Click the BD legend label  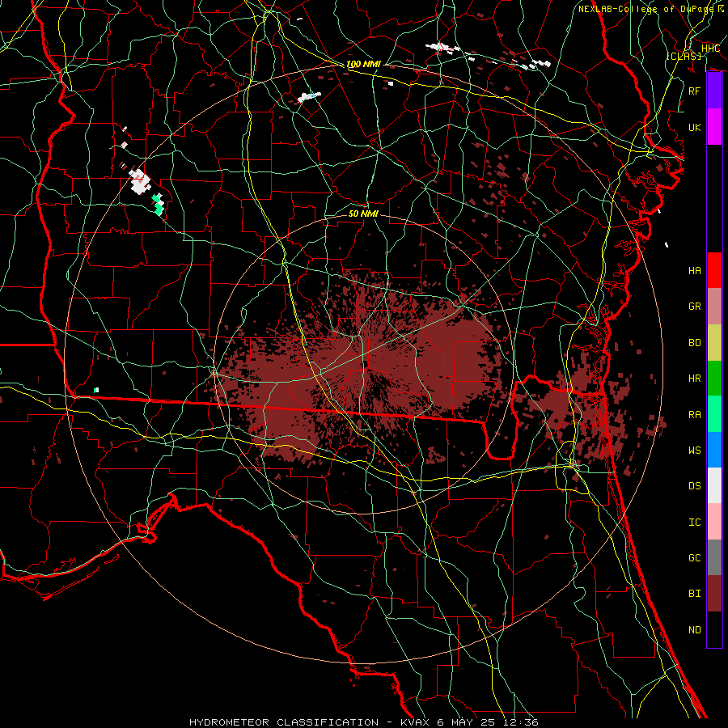(694, 343)
